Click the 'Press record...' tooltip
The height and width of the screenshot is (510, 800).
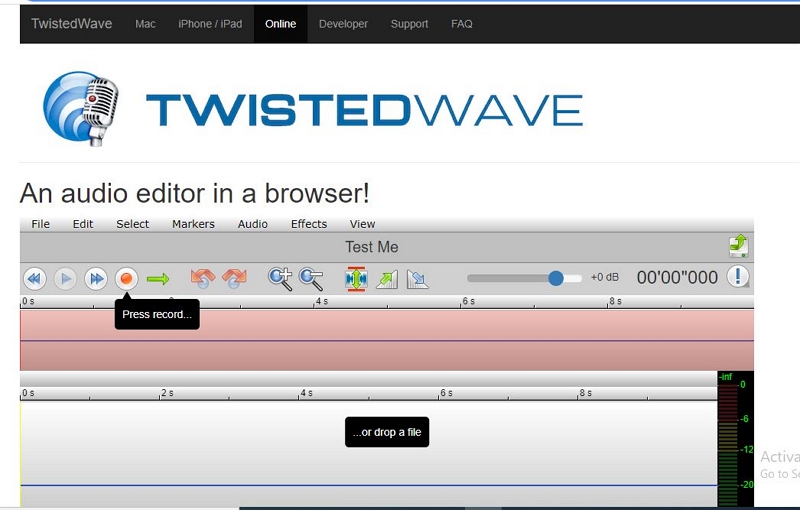pyautogui.click(x=157, y=314)
